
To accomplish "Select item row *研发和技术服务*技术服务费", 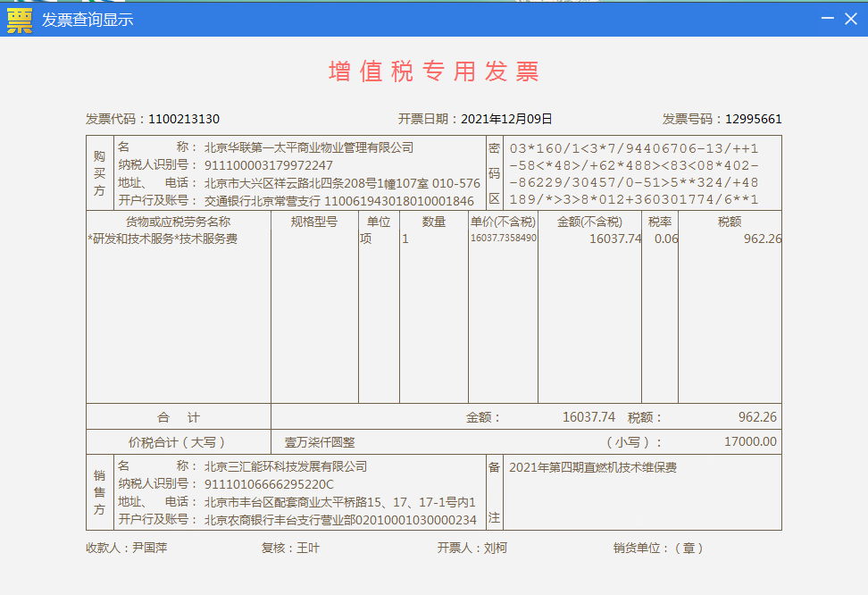I will [x=163, y=239].
